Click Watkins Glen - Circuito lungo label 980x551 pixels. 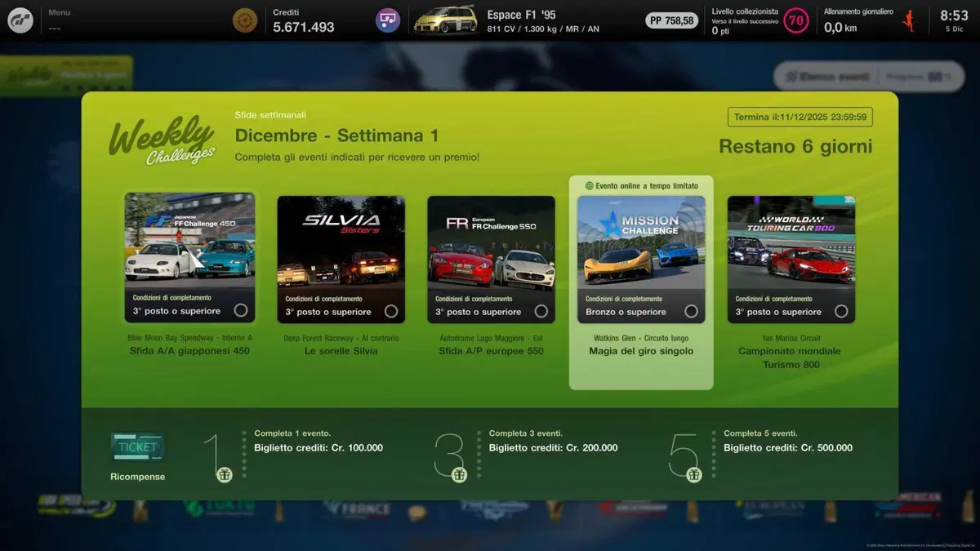pyautogui.click(x=641, y=338)
